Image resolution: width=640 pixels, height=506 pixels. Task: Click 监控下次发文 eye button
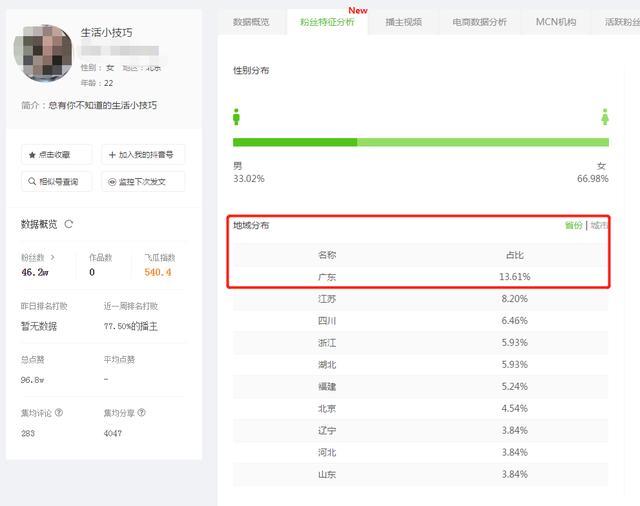coord(143,182)
